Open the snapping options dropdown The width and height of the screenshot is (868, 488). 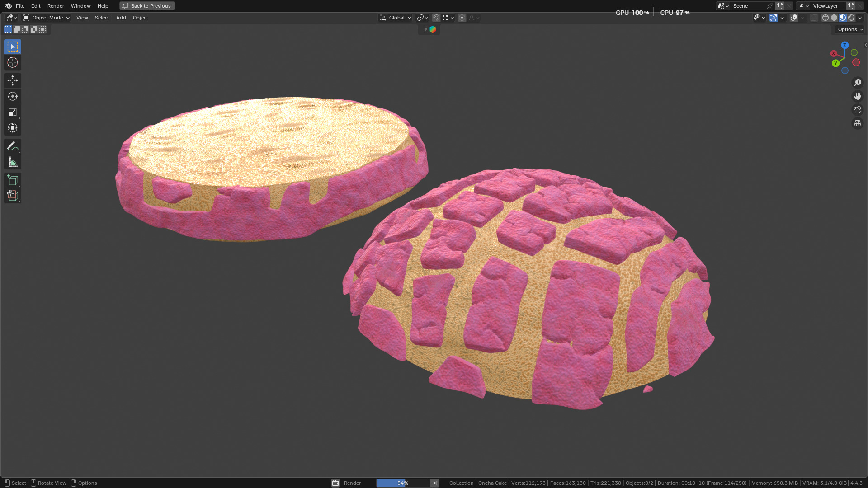tap(448, 18)
